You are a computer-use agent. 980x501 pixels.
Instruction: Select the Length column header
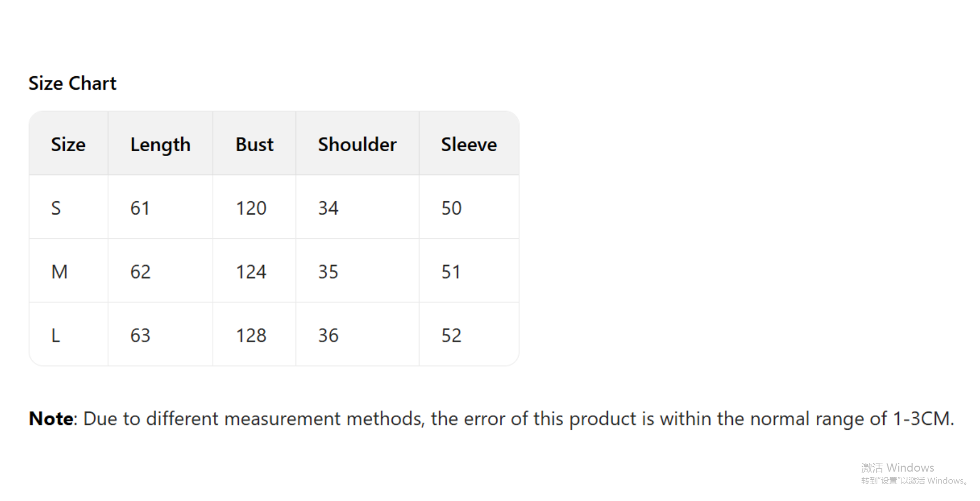point(160,144)
